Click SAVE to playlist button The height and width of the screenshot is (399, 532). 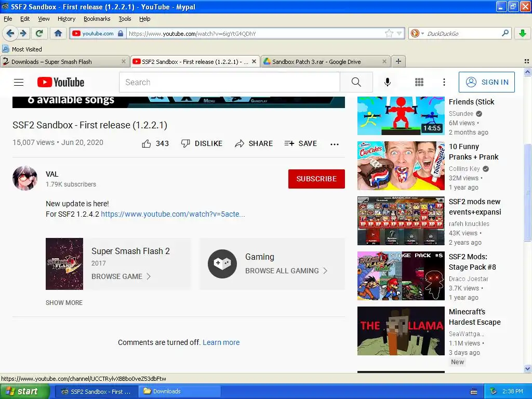pyautogui.click(x=301, y=143)
